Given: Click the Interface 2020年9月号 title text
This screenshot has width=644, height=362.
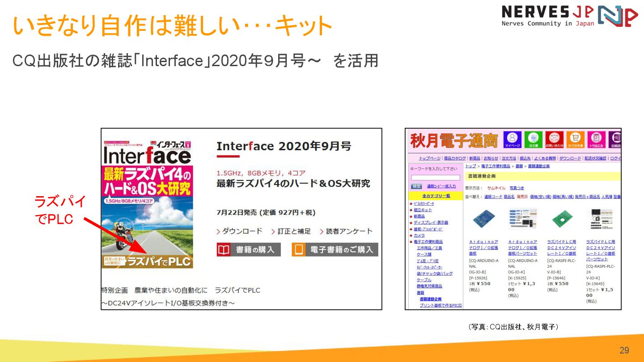Looking at the screenshot, I should pyautogui.click(x=284, y=146).
